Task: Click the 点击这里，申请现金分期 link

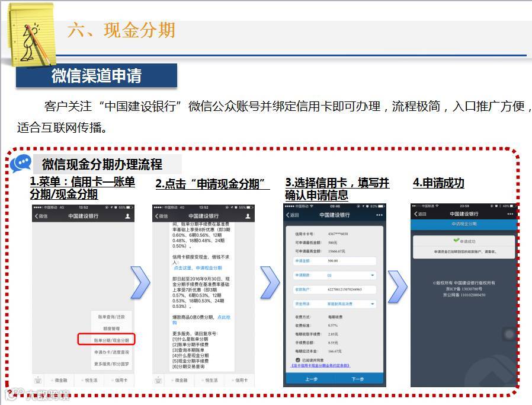Action: [x=198, y=268]
